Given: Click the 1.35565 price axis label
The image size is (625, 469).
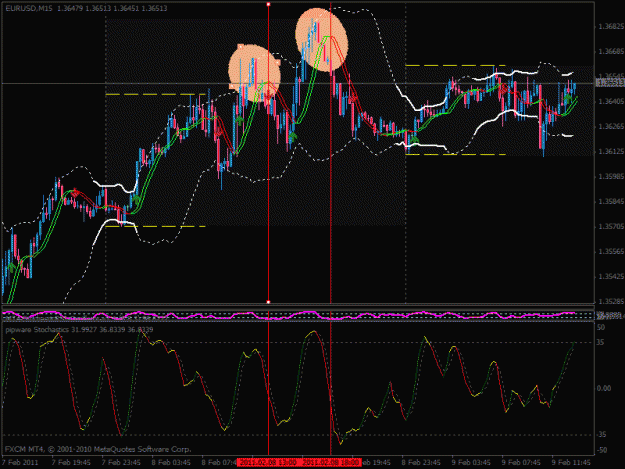Looking at the screenshot, I should tap(611, 252).
